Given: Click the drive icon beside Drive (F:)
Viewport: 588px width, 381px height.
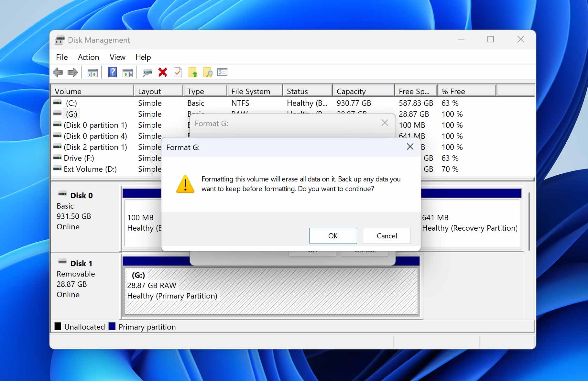Looking at the screenshot, I should click(x=57, y=158).
